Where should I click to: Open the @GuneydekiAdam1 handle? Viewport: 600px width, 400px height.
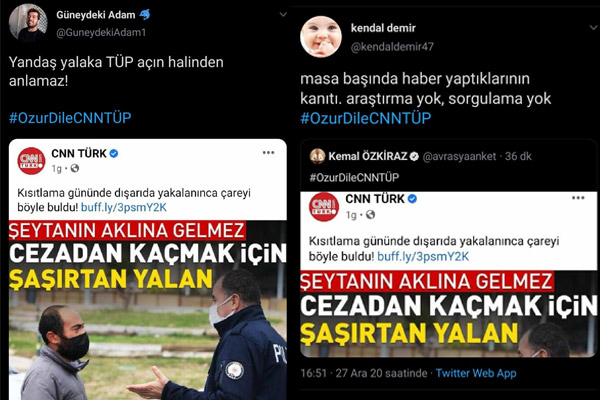(101, 33)
